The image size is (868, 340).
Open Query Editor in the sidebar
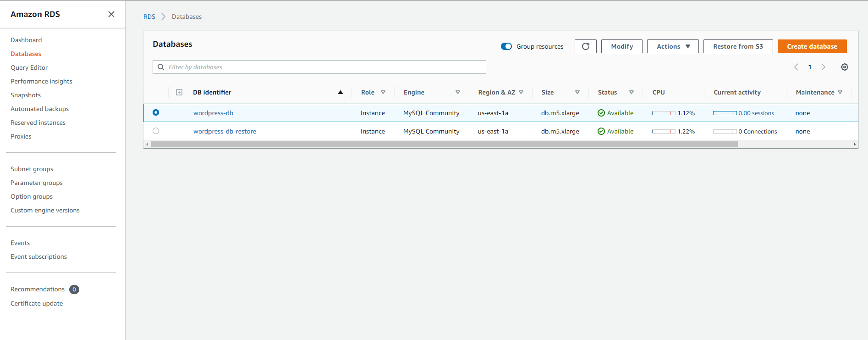29,67
